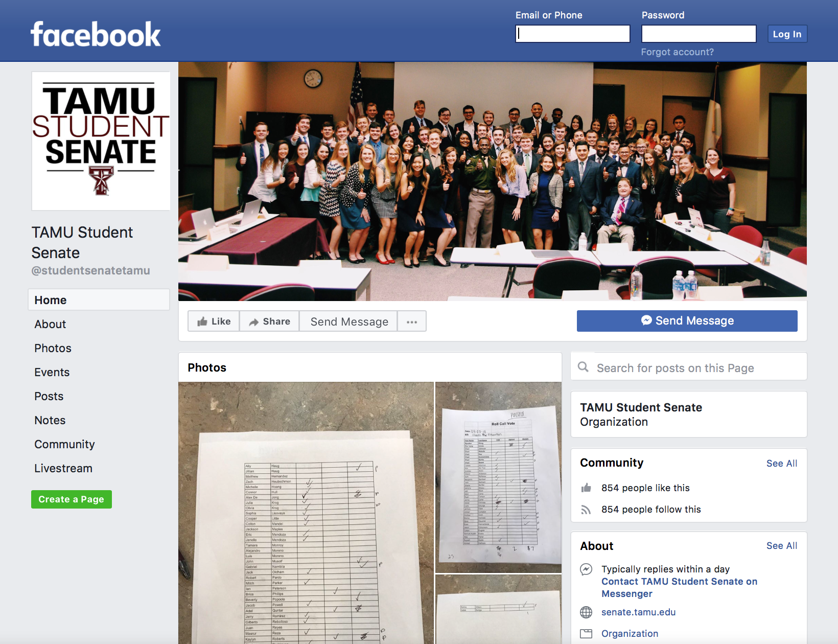
Task: Click Typically replies within a day text
Action: coord(665,569)
